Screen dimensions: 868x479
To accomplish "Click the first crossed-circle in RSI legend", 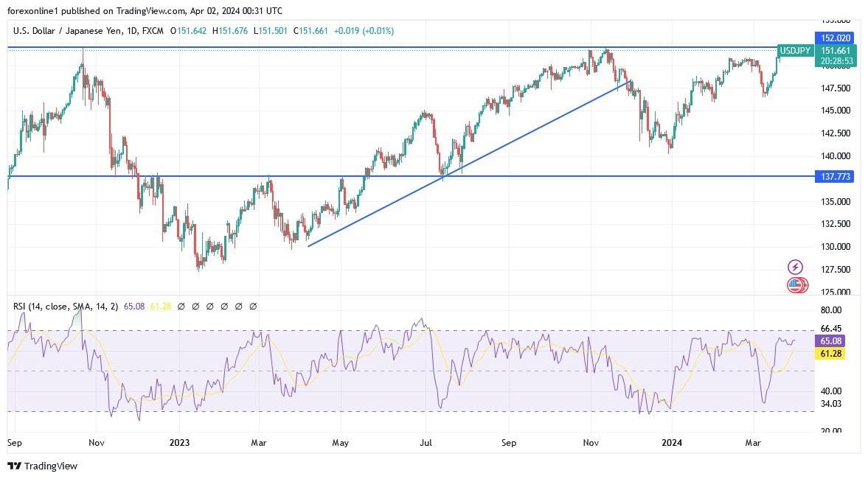I will 181,306.
